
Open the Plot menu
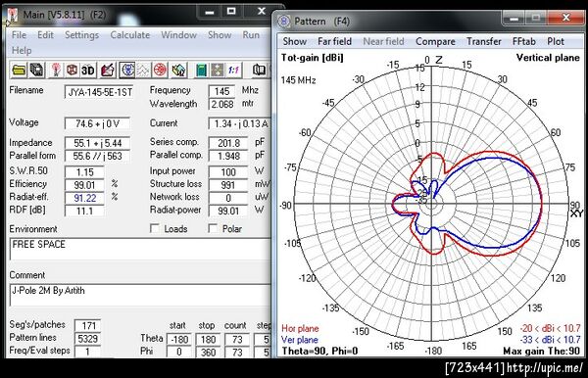556,41
